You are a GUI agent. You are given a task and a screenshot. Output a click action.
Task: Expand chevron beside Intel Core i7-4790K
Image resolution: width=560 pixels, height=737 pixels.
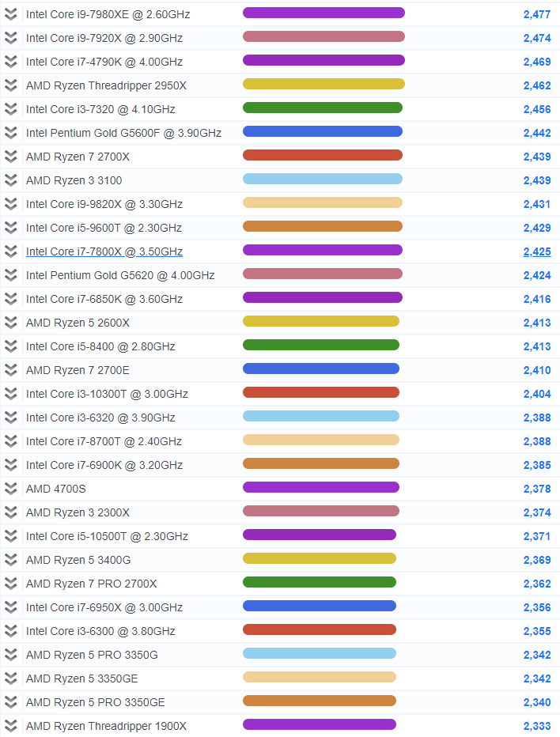pyautogui.click(x=11, y=62)
